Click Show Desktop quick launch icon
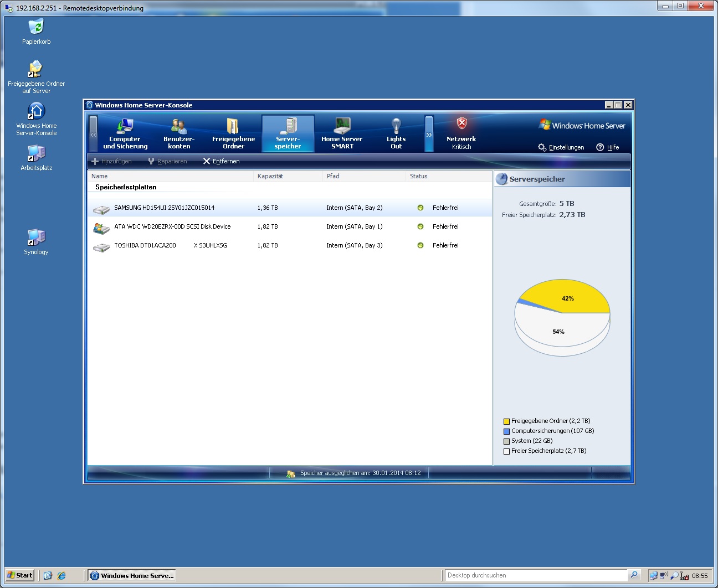This screenshot has height=588, width=718. pos(48,575)
